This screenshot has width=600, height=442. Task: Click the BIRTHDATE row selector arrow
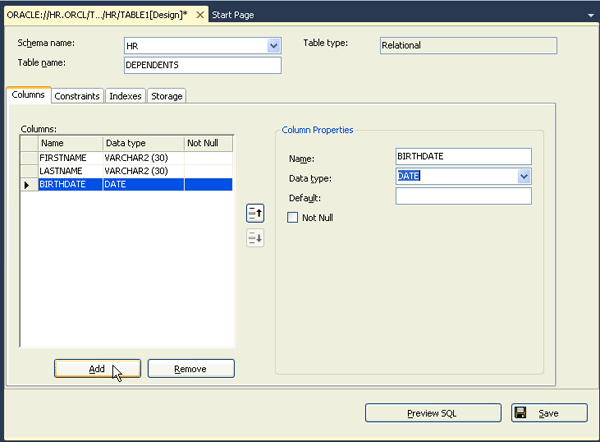(28, 185)
